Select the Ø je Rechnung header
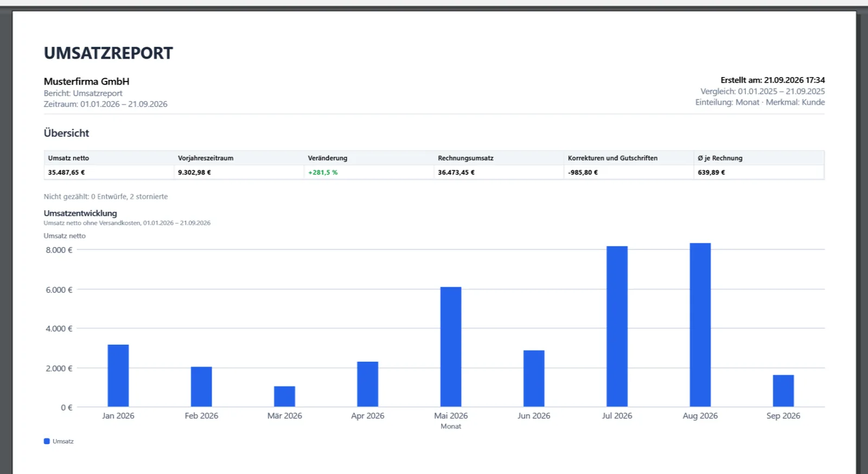The height and width of the screenshot is (474, 868). coord(720,158)
